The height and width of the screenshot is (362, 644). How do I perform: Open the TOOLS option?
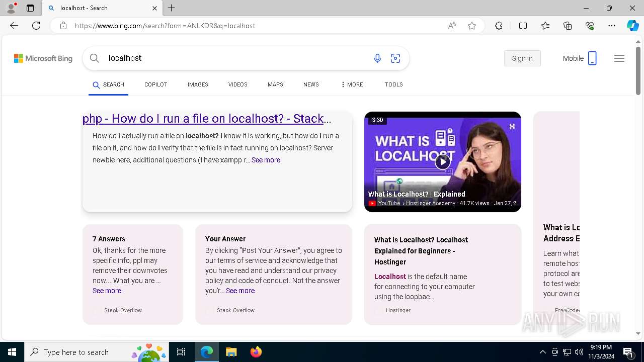tap(393, 84)
